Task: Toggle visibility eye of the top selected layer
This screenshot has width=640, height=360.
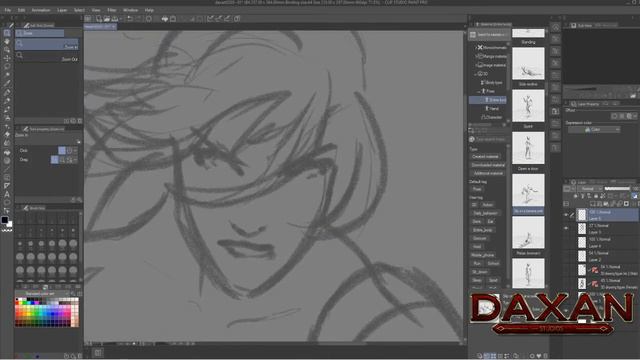Action: point(566,215)
